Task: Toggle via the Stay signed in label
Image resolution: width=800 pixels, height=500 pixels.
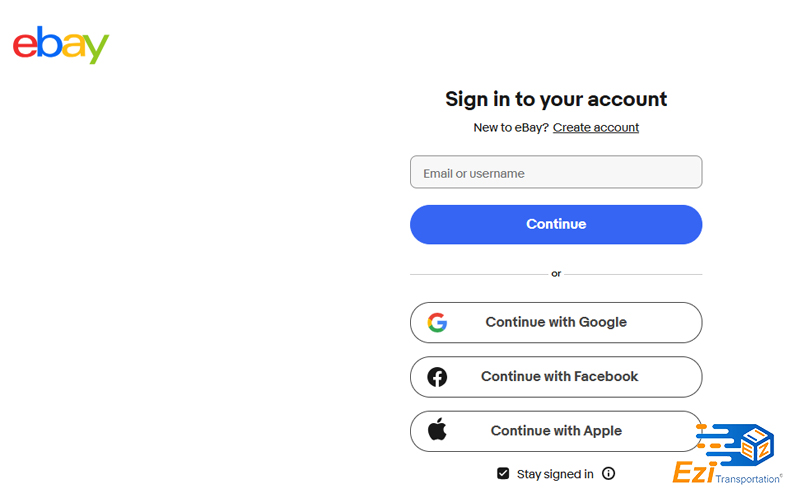Action: 555,474
